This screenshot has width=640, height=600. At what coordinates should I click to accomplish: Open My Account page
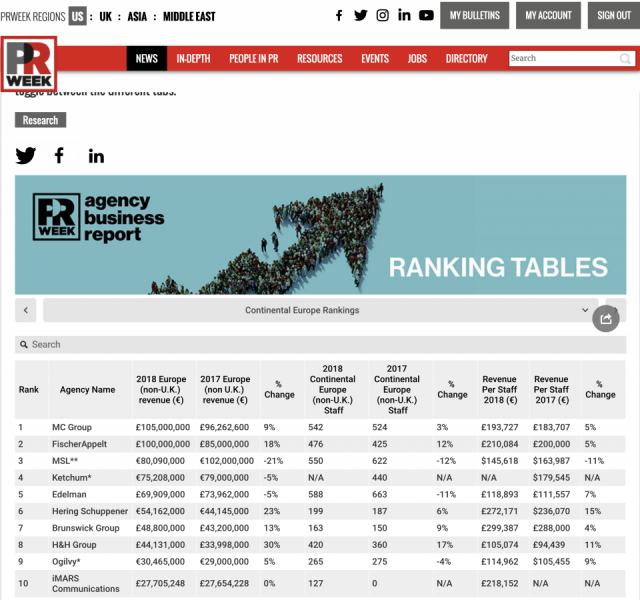548,16
